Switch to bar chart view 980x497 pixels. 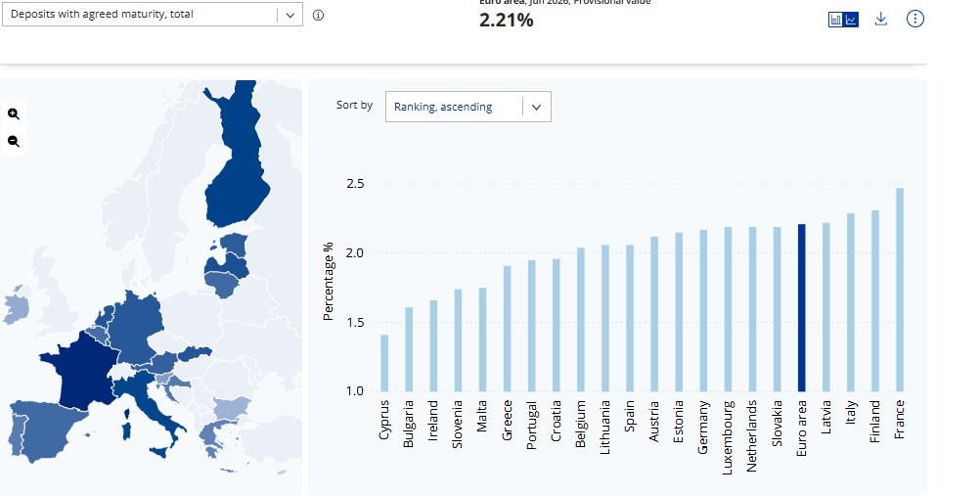(835, 20)
